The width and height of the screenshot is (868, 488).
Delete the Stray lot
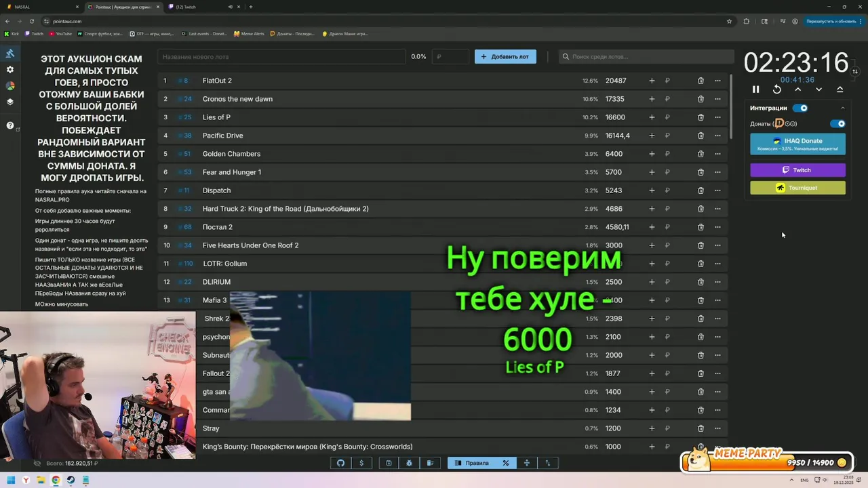point(701,428)
